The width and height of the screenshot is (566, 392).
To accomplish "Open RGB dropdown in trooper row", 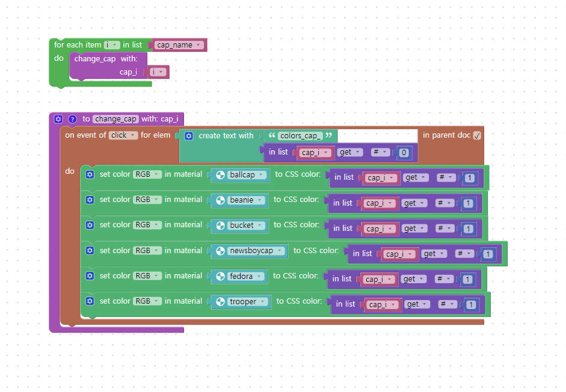I will (x=147, y=301).
